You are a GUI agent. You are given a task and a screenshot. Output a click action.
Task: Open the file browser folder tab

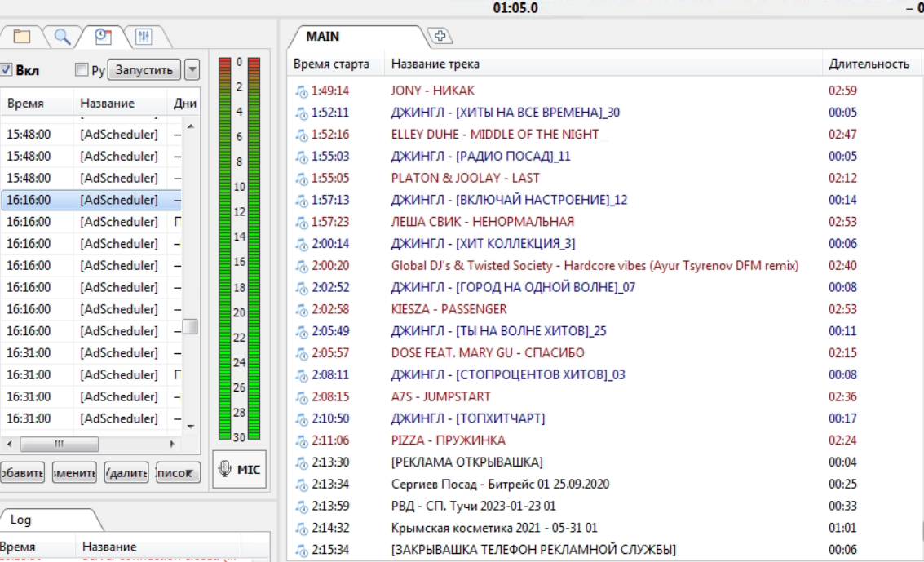tap(20, 37)
